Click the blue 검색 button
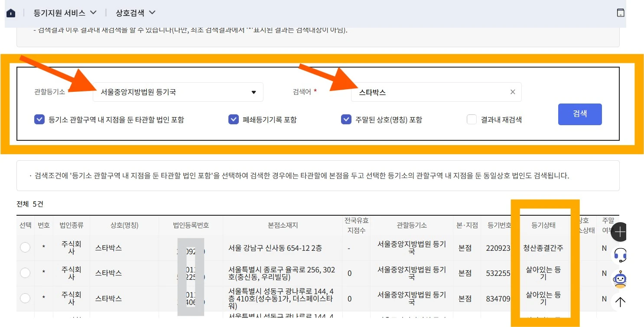The height and width of the screenshot is (327, 644). (580, 114)
